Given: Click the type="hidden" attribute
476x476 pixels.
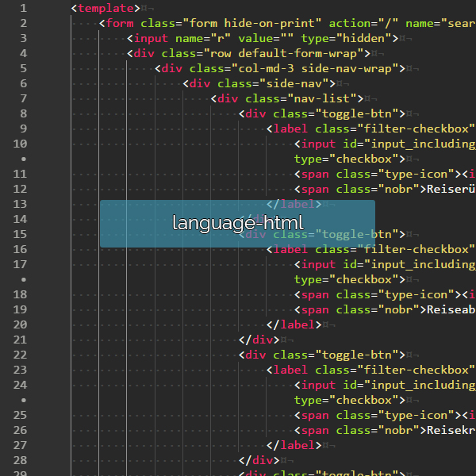Looking at the screenshot, I should point(346,39).
